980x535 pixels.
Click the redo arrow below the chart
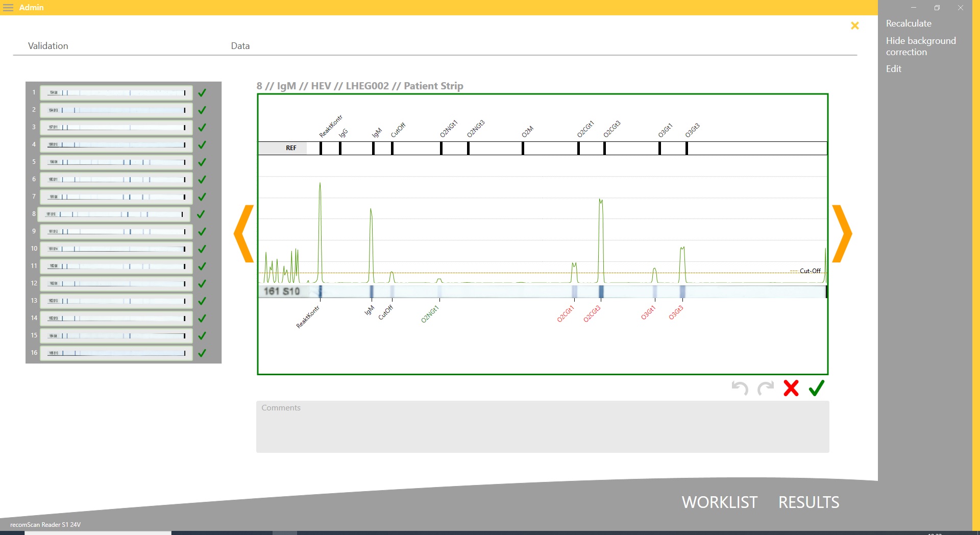765,388
